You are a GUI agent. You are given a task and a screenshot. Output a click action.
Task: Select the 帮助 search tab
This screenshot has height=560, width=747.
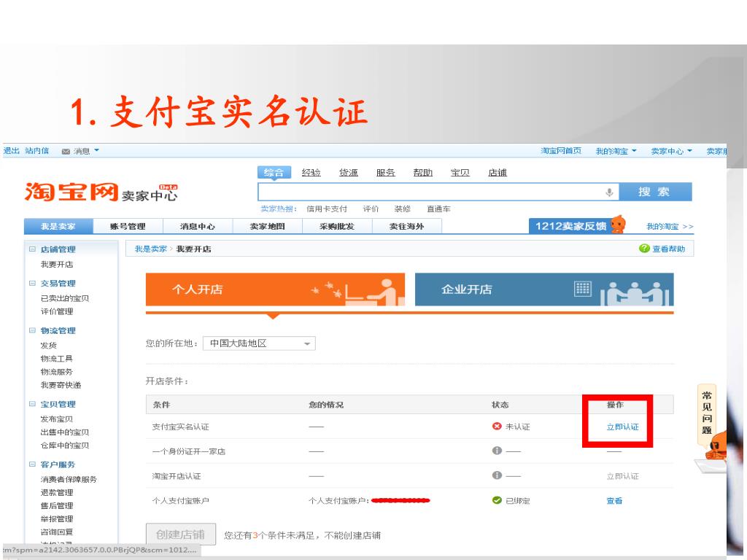[422, 172]
